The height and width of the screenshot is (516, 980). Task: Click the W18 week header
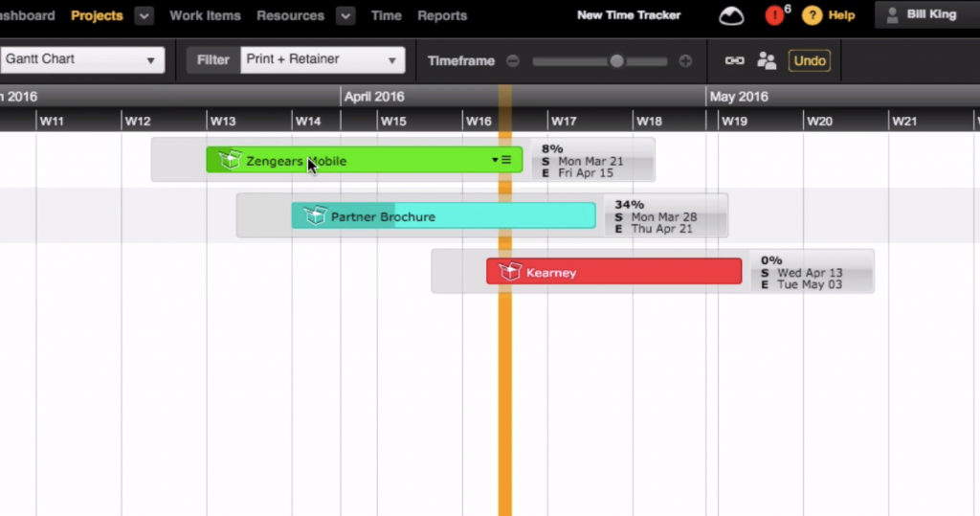[x=650, y=122]
